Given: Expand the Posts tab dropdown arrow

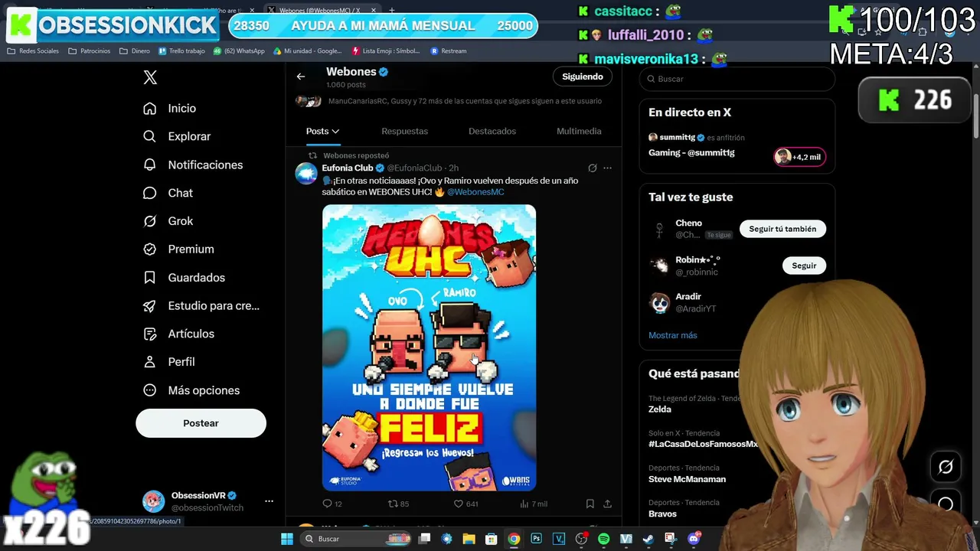Looking at the screenshot, I should [335, 132].
